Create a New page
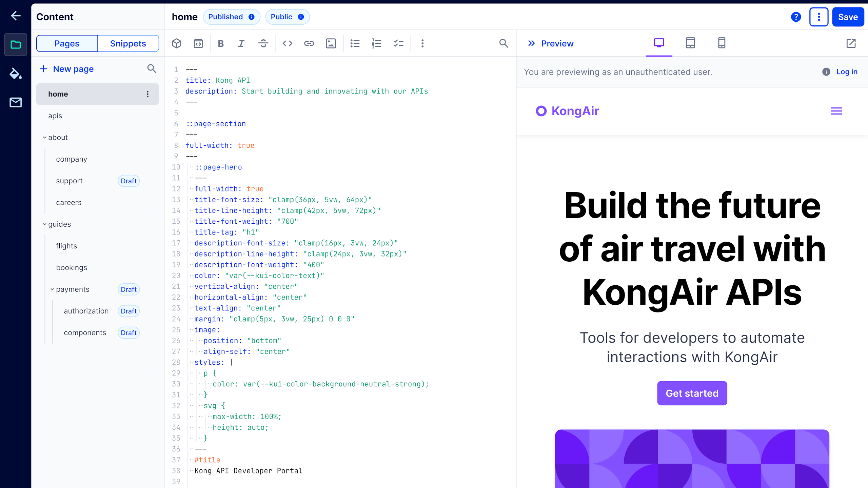Viewport: 868px width, 488px height. (x=66, y=69)
